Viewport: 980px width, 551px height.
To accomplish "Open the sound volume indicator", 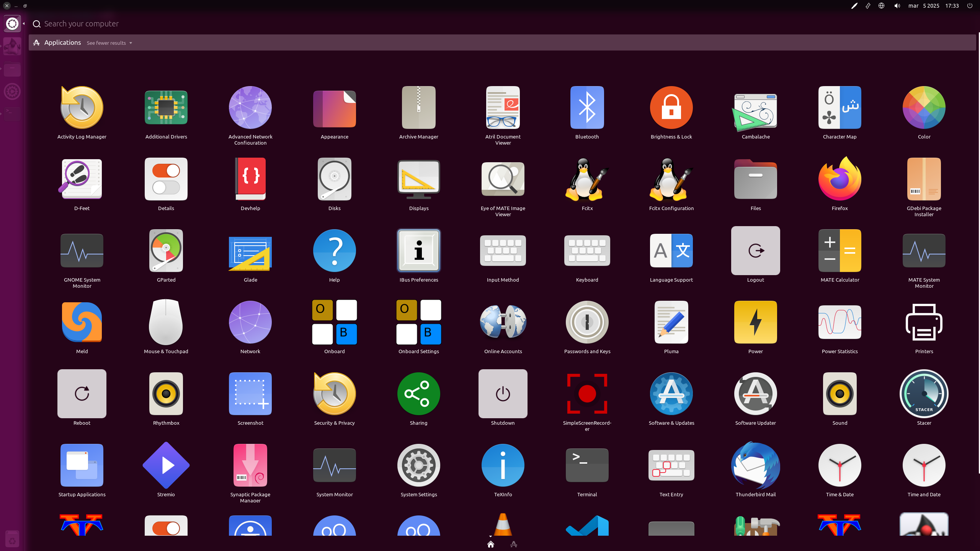I will tap(897, 6).
